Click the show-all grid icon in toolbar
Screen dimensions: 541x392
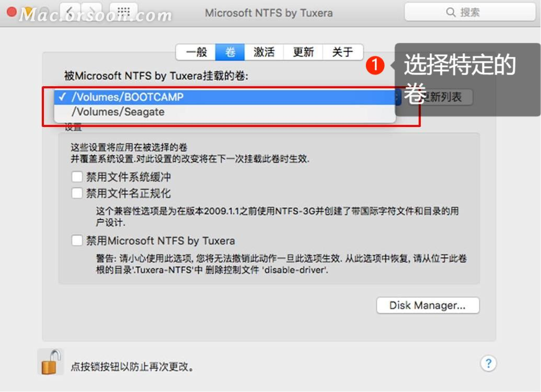(123, 11)
